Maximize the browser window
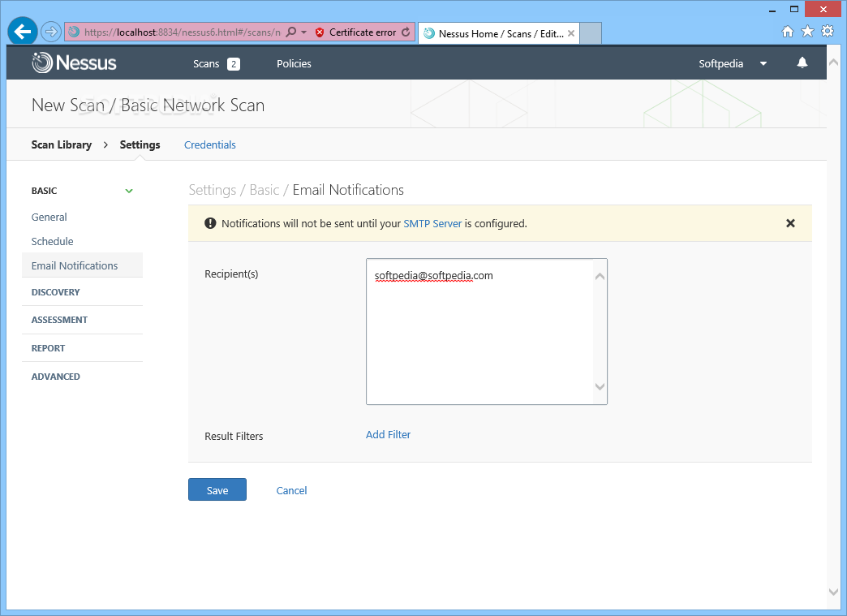Screen dimensions: 847x616 point(794,9)
